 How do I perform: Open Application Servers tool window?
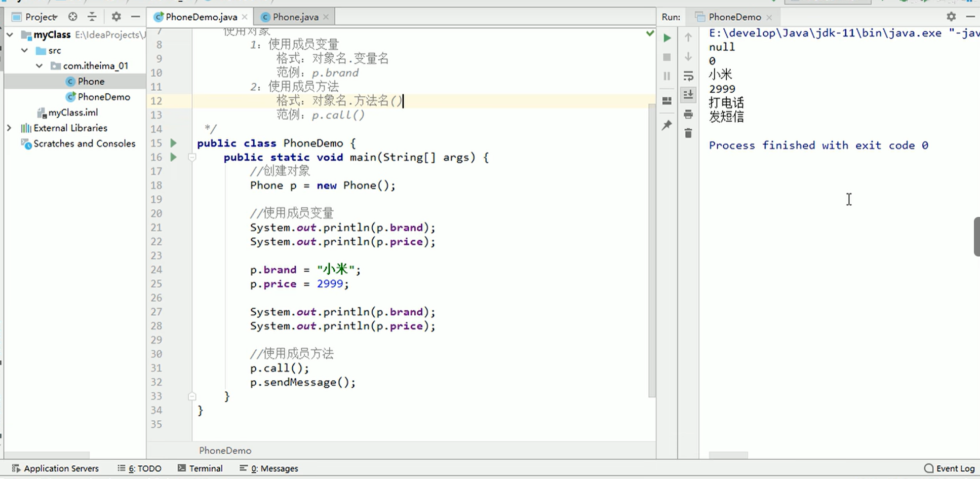pyautogui.click(x=55, y=468)
